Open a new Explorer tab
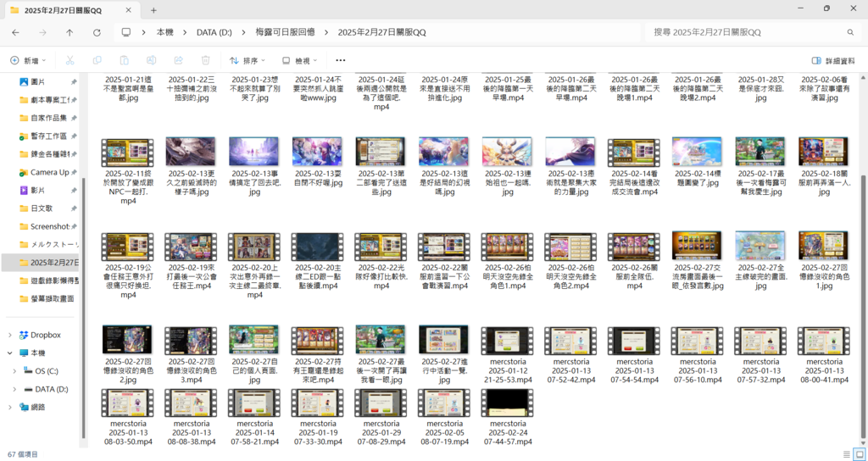The width and height of the screenshot is (868, 461). click(154, 10)
